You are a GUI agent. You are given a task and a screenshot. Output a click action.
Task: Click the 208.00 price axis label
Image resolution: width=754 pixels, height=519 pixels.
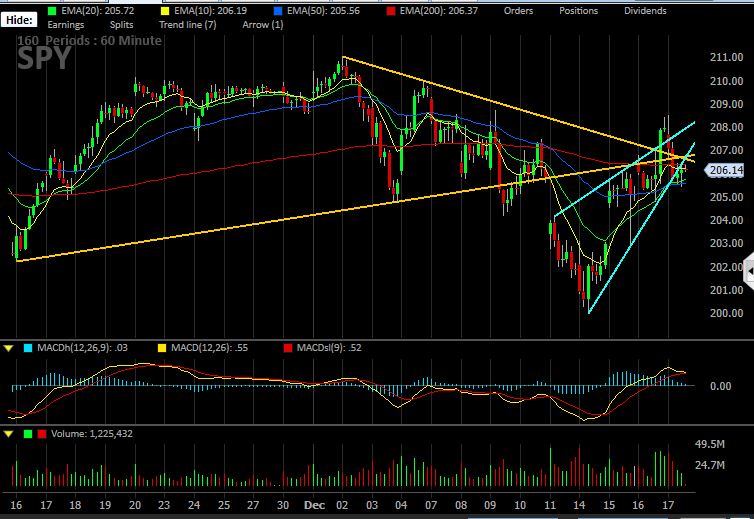tap(727, 127)
